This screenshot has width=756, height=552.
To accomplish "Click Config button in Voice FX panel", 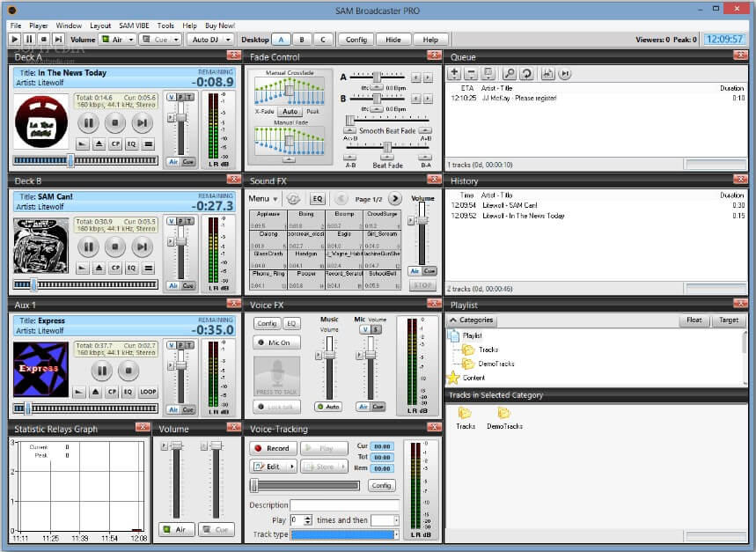I will (x=267, y=323).
